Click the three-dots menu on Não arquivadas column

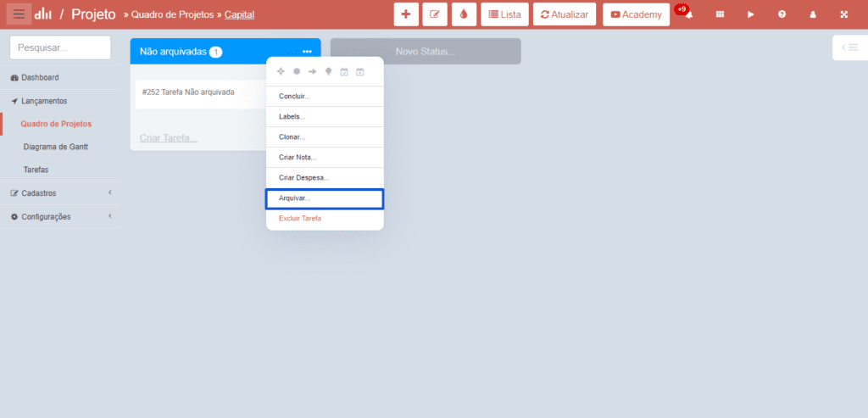point(307,52)
